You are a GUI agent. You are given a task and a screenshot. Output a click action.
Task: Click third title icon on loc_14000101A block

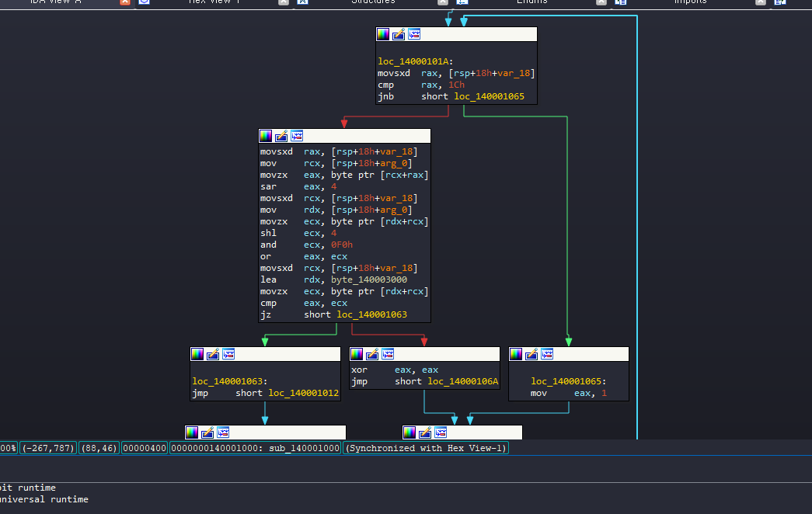pyautogui.click(x=413, y=34)
